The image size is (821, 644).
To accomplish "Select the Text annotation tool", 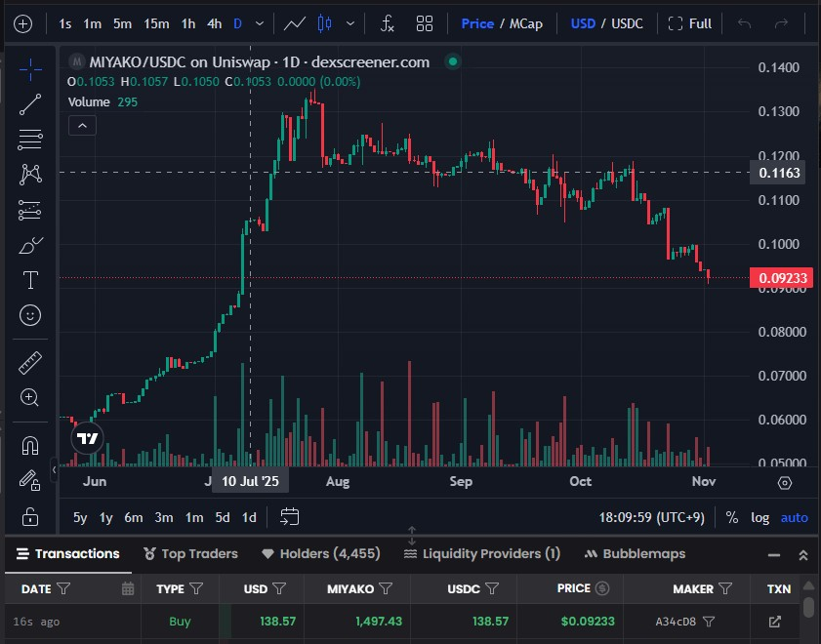I will point(30,280).
